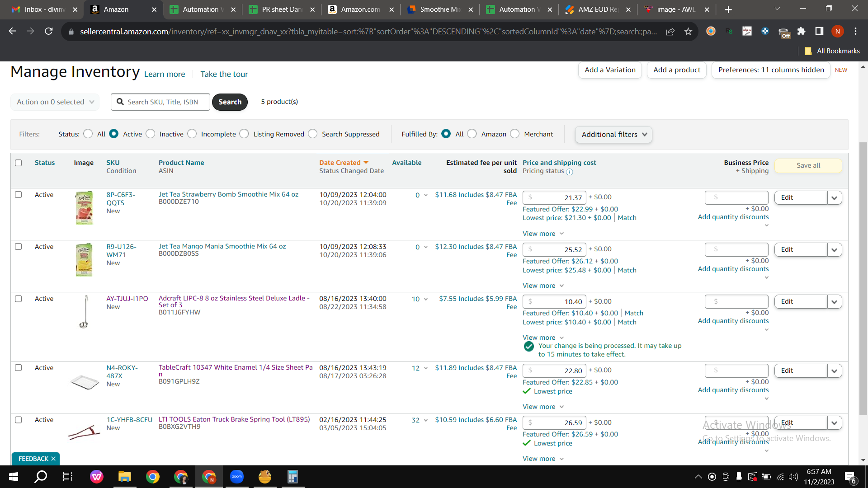This screenshot has width=868, height=488.
Task: Expand the Additional filters dropdown
Action: click(613, 135)
